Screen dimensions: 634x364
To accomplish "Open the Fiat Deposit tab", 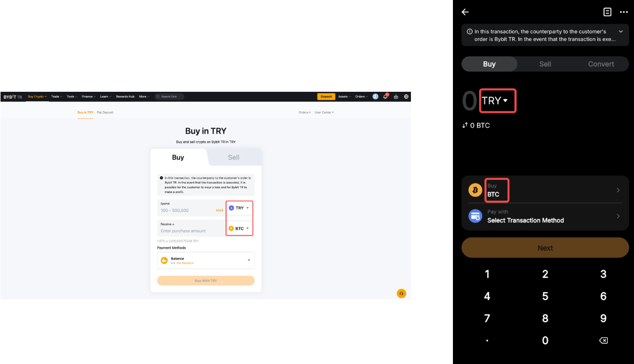I will (x=105, y=112).
